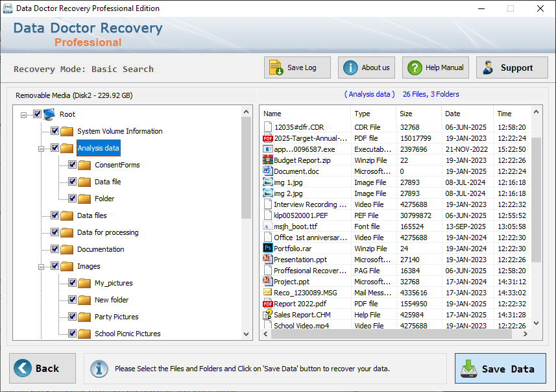Go back using the Back button
This screenshot has height=392, width=556.
43,368
